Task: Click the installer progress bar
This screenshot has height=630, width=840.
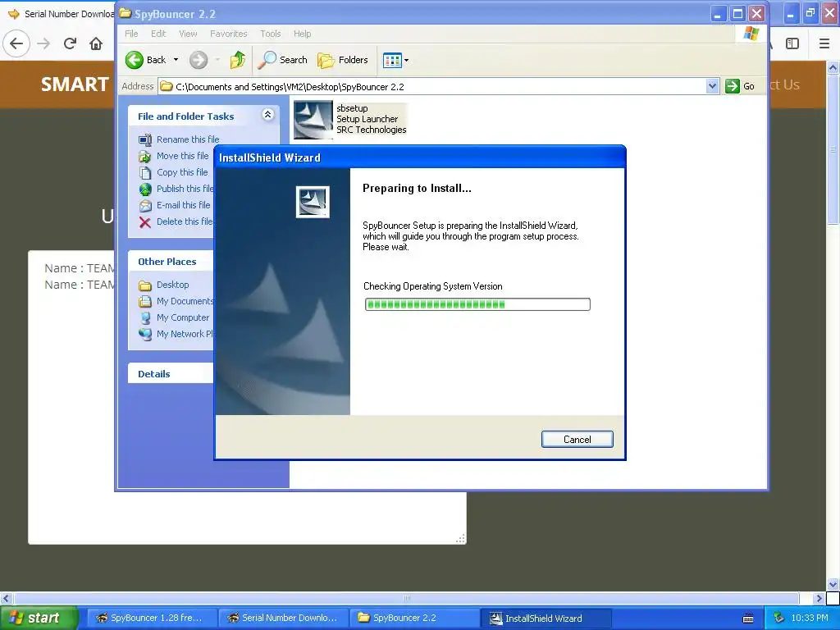Action: [x=477, y=304]
